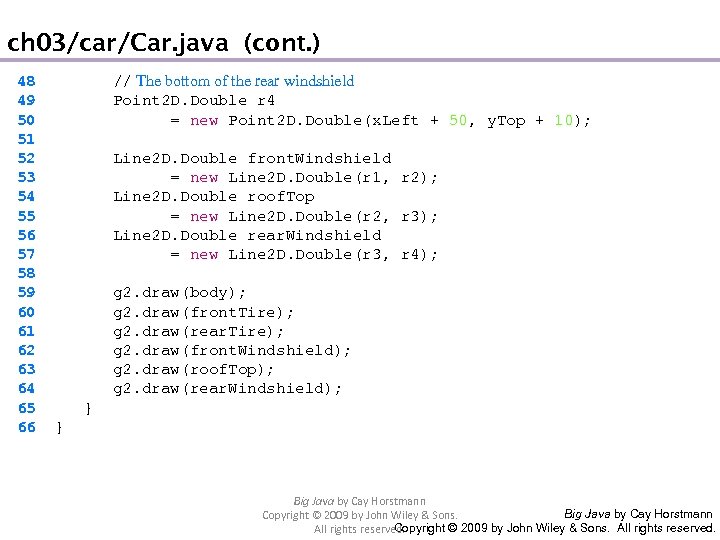
Task: Click the gray 'Big Java by Cay Horstmann' footer
Action: coord(360,501)
